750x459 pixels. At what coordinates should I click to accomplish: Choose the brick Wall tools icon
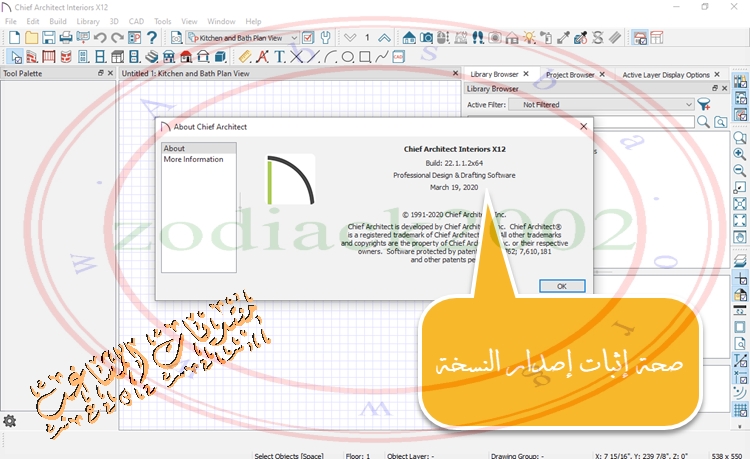click(32, 57)
